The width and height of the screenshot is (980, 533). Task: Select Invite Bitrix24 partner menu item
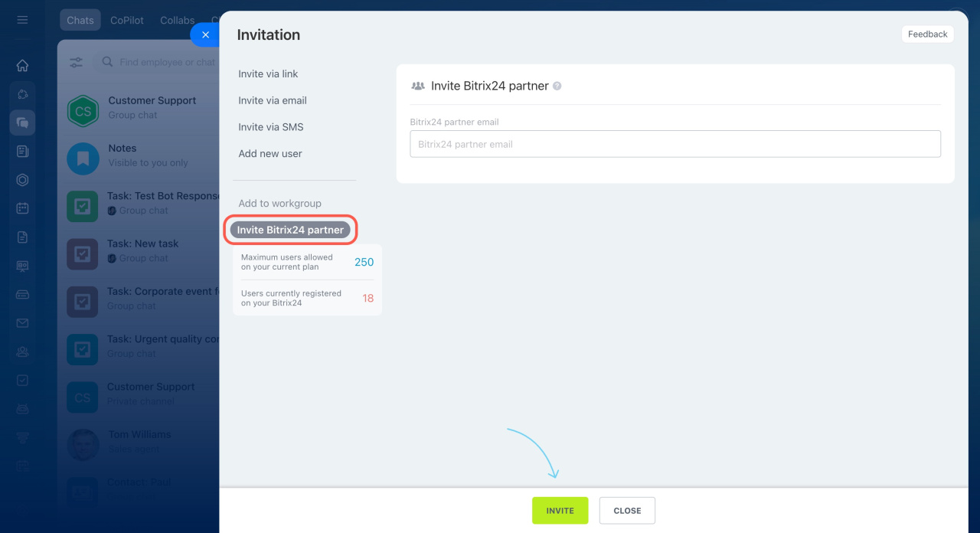tap(290, 230)
